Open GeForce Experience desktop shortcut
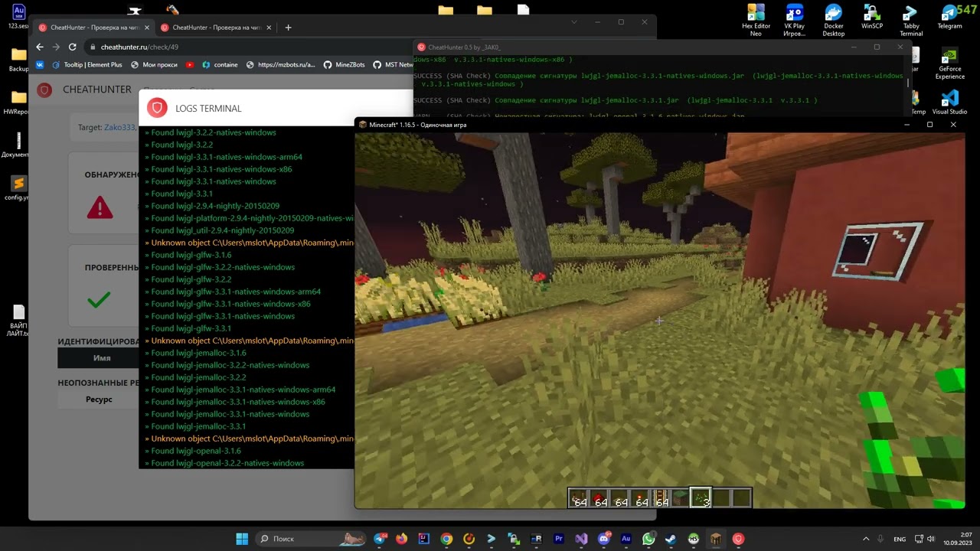This screenshot has width=980, height=551. (x=949, y=64)
